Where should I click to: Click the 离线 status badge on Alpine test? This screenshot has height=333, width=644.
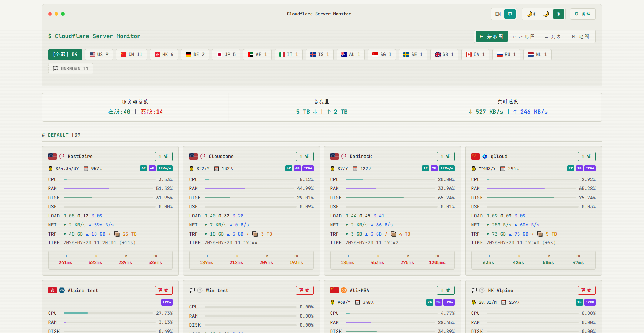click(x=163, y=290)
